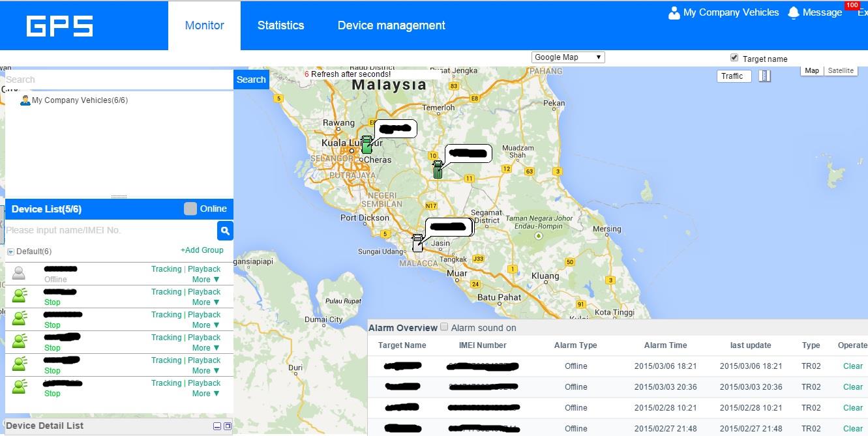
Task: Click Tracking for the Offline device
Action: click(166, 269)
